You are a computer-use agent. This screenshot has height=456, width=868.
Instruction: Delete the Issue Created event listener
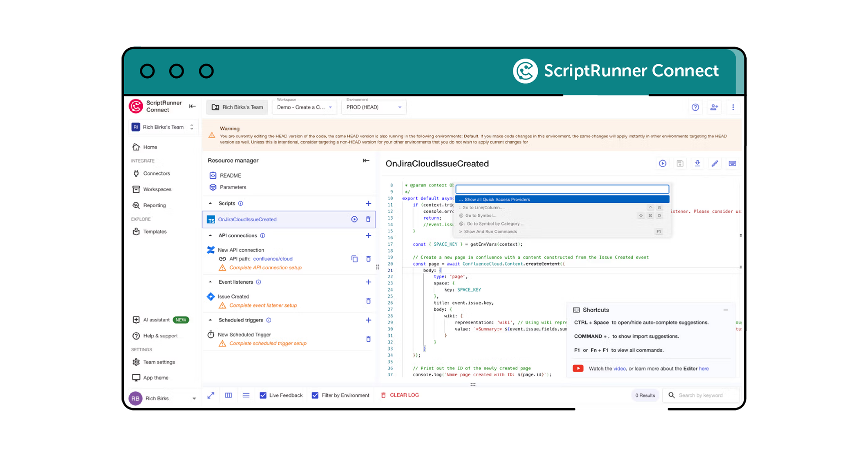pyautogui.click(x=368, y=301)
